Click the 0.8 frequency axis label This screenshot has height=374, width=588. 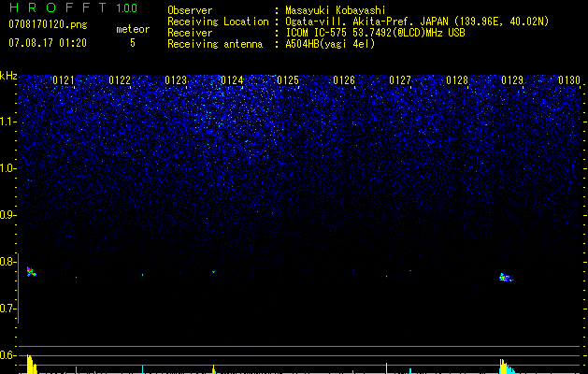coord(8,262)
